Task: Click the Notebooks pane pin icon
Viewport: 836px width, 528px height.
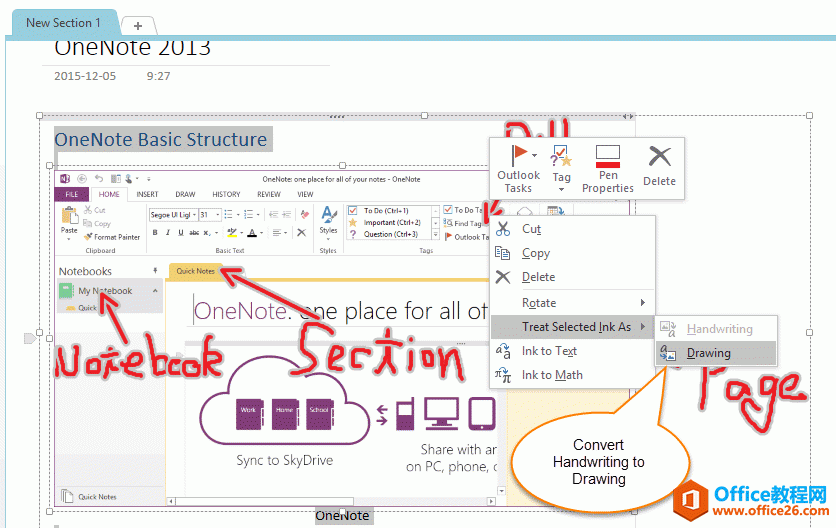Action: tap(155, 270)
